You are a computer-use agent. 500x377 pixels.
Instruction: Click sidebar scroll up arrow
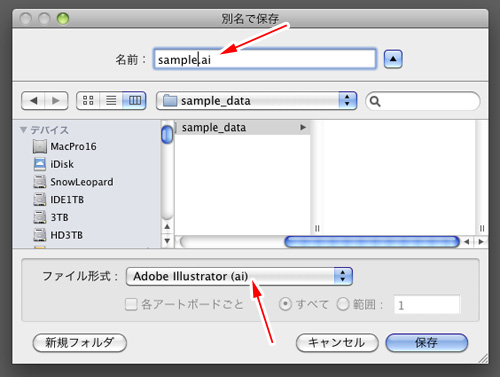pos(167,227)
